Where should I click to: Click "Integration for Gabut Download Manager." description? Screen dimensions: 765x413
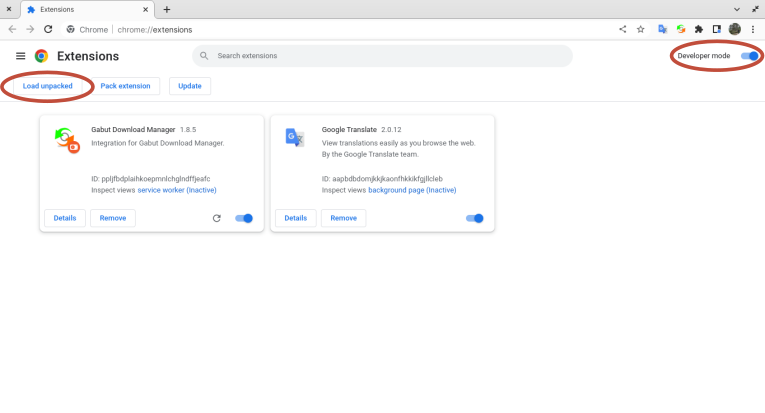click(x=158, y=143)
